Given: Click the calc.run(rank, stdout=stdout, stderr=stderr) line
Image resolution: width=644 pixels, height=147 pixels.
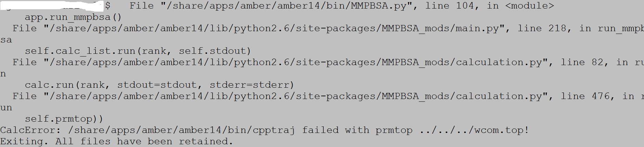Looking at the screenshot, I should (x=159, y=85).
